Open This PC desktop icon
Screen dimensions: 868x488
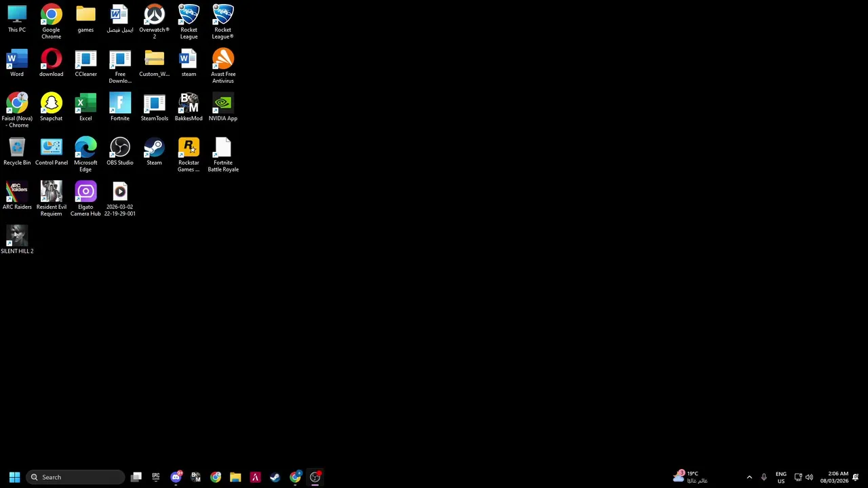pos(17,19)
